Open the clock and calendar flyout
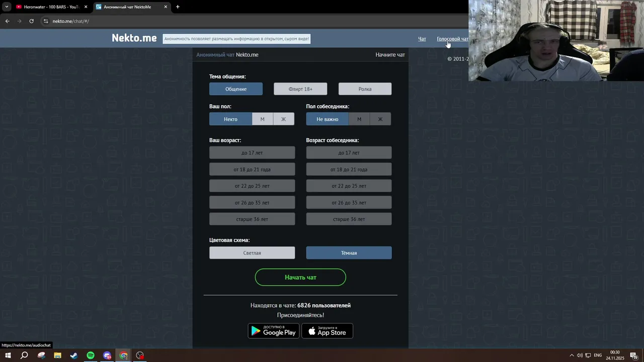 [615, 355]
